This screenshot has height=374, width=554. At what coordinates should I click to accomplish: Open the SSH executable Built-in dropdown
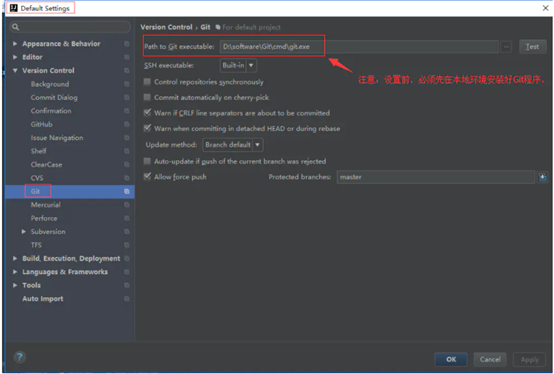(238, 65)
